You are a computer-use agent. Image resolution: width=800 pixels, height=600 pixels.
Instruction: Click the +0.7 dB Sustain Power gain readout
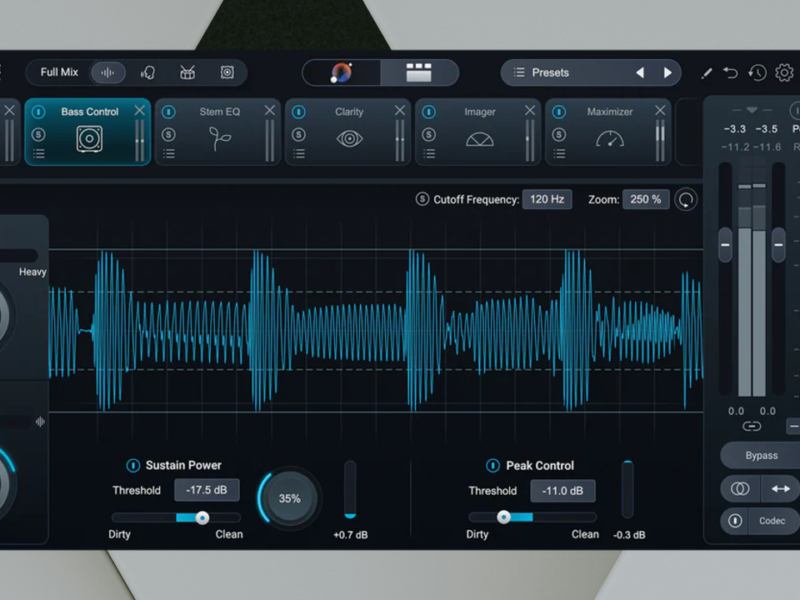pos(351,535)
